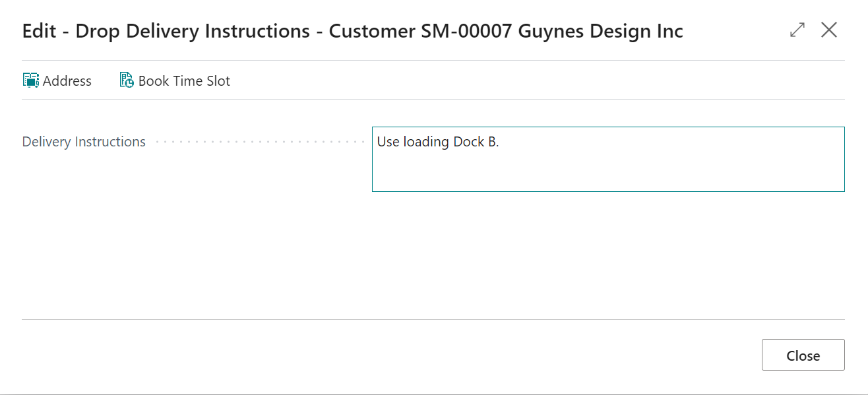Click customer number SM-00007 in the title
This screenshot has height=395, width=868.
466,31
